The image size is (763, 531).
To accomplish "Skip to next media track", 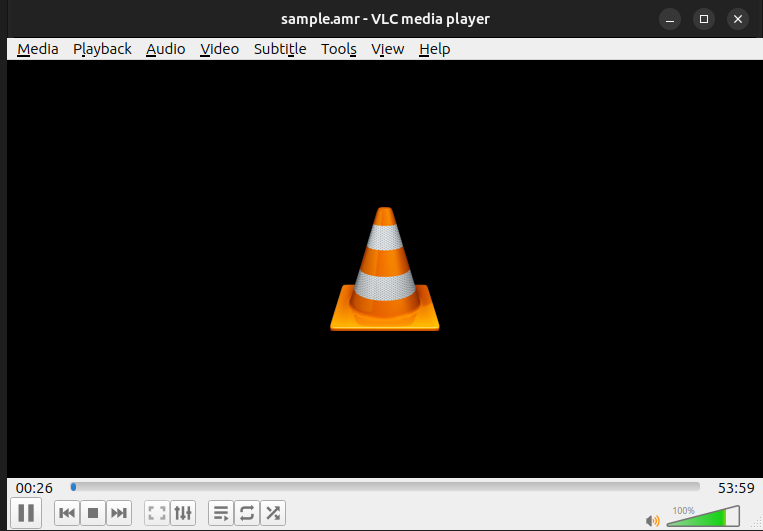I will (119, 513).
